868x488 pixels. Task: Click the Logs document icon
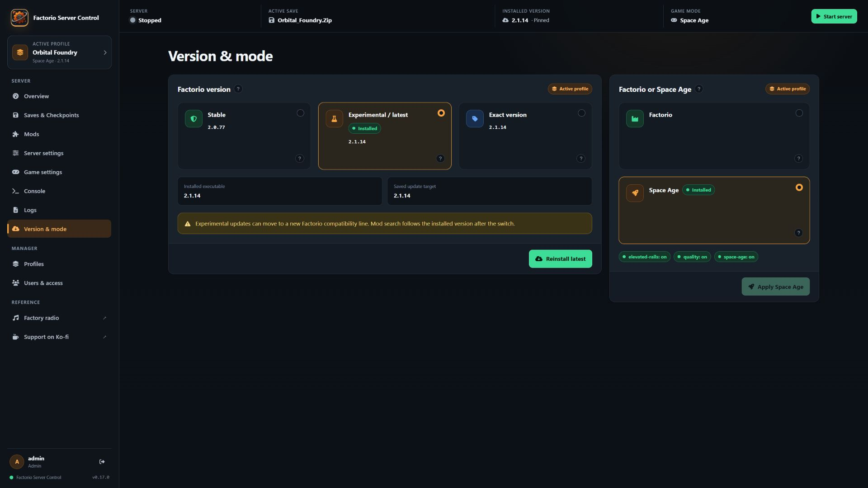[16, 210]
